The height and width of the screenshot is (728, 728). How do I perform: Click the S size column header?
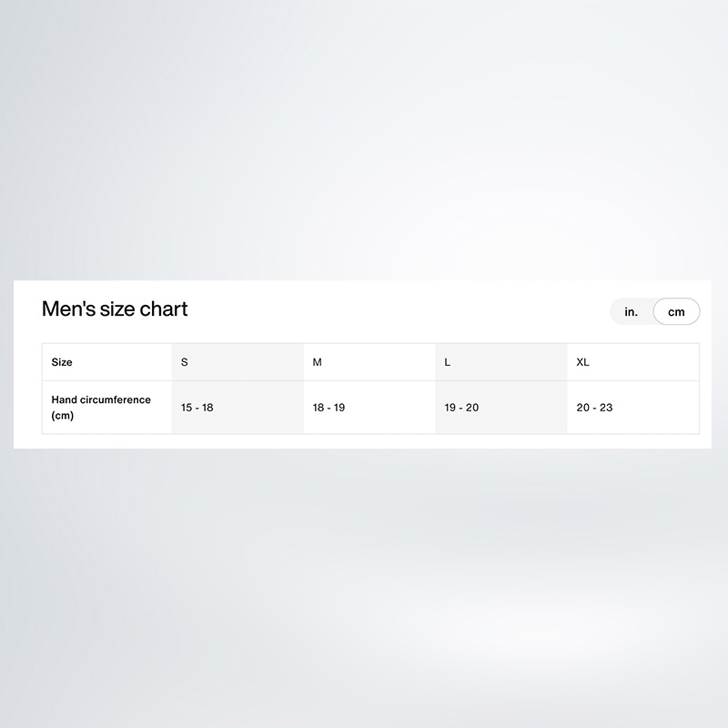pyautogui.click(x=238, y=362)
